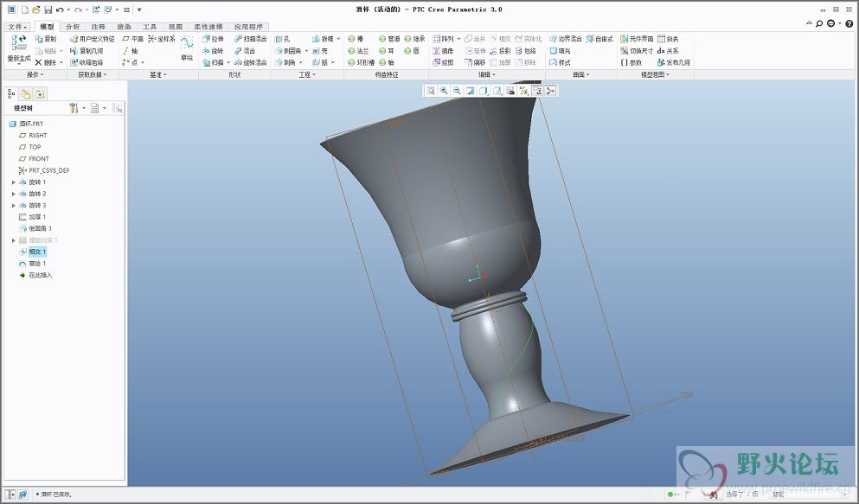Click the 法兰 (Flange) feature tool
Image resolution: width=859 pixels, height=504 pixels.
point(358,51)
